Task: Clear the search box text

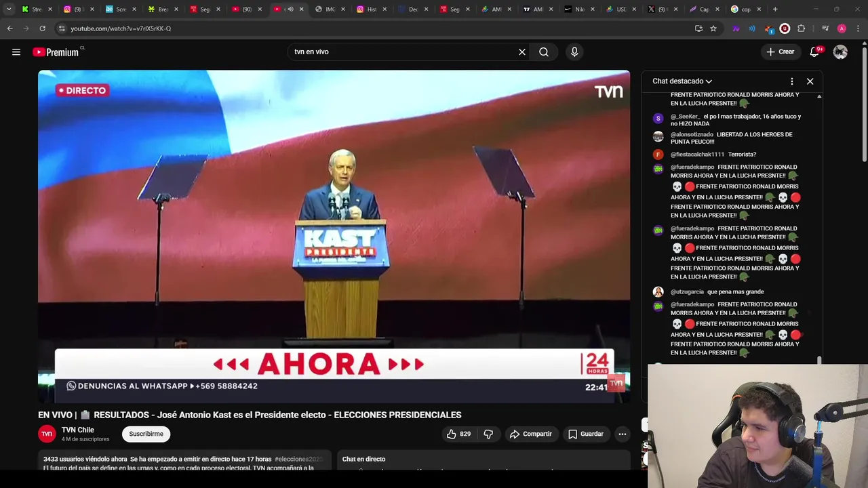Action: (x=522, y=52)
